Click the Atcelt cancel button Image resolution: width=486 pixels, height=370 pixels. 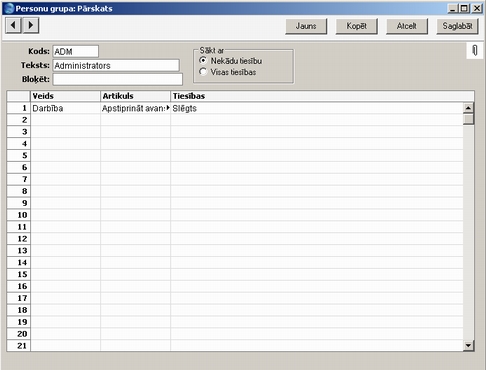tap(407, 26)
